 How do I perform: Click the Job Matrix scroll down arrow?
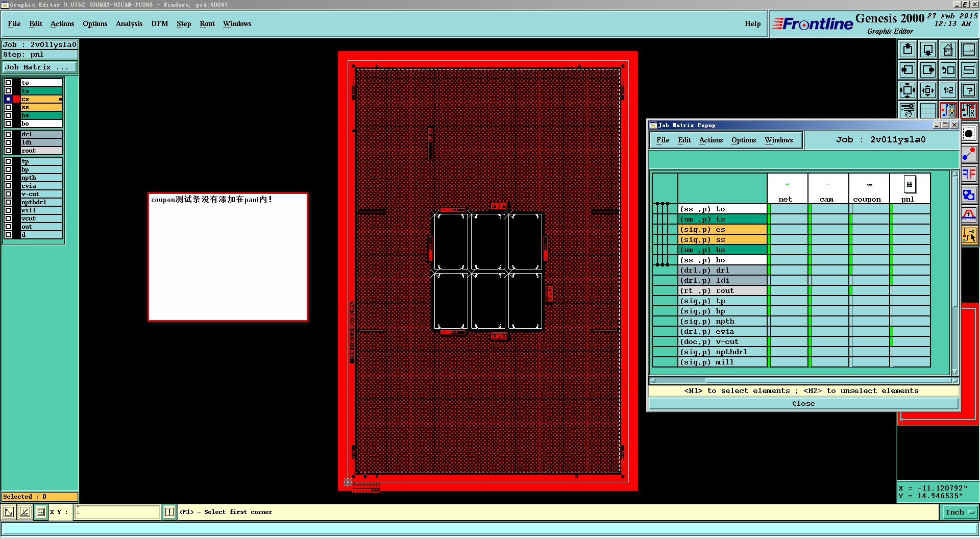click(x=955, y=372)
